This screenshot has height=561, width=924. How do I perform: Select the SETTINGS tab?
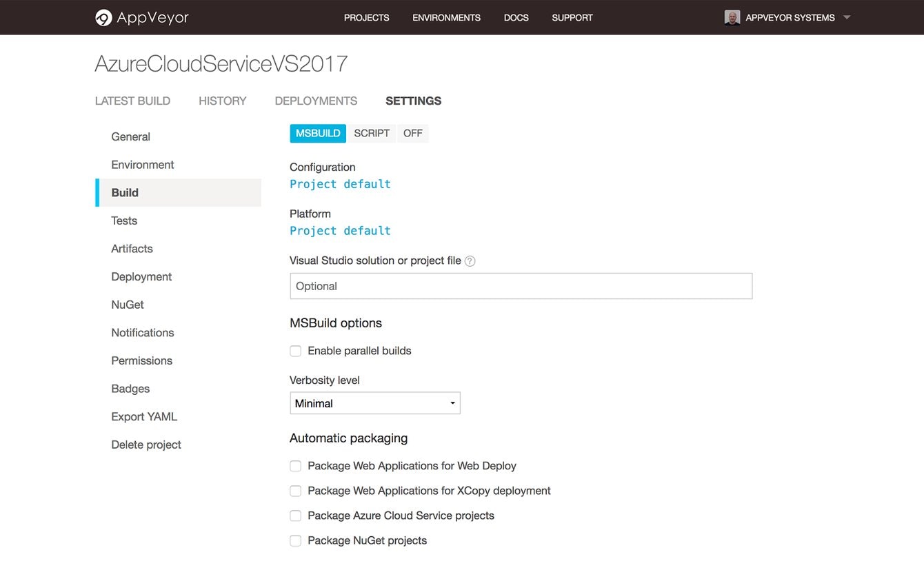(414, 101)
